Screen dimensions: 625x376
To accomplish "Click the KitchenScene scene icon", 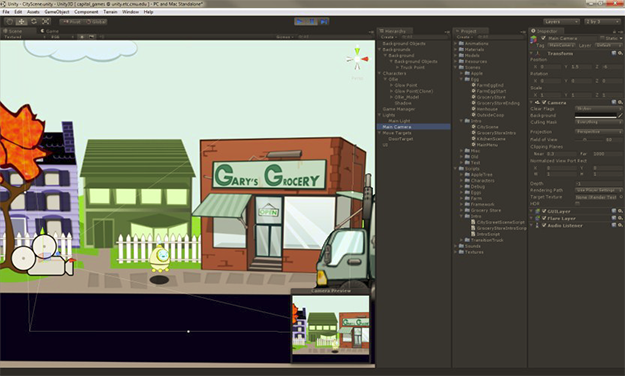I will pos(474,139).
